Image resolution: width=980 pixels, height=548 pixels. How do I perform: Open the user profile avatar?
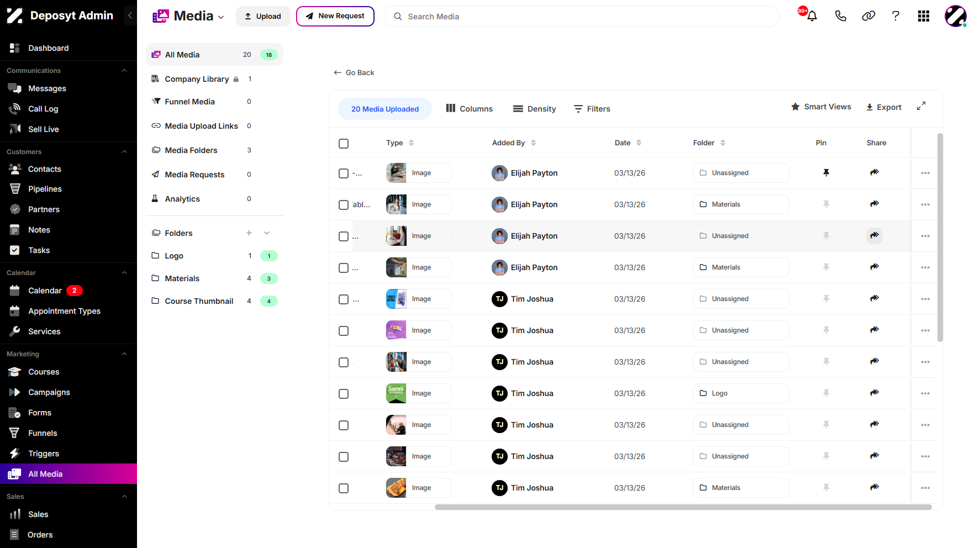click(x=955, y=17)
